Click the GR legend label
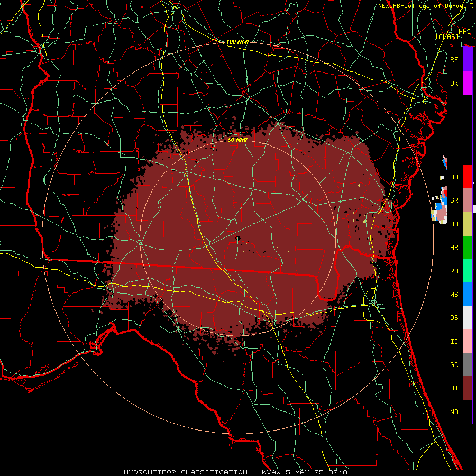The height and width of the screenshot is (476, 476). 454,200
